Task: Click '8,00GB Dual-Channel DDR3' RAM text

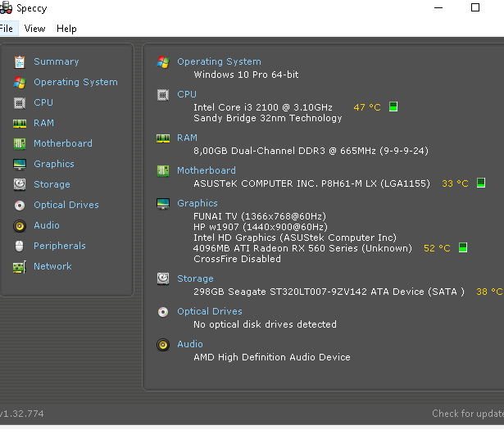Action: pos(260,151)
